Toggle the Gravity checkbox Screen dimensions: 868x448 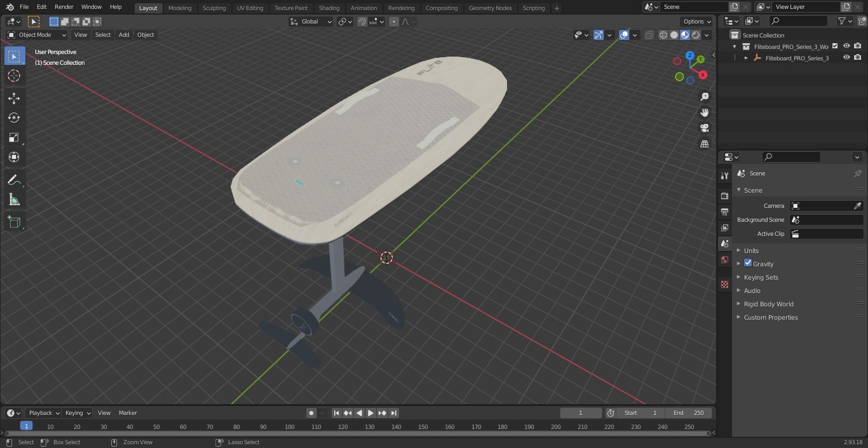click(x=748, y=263)
